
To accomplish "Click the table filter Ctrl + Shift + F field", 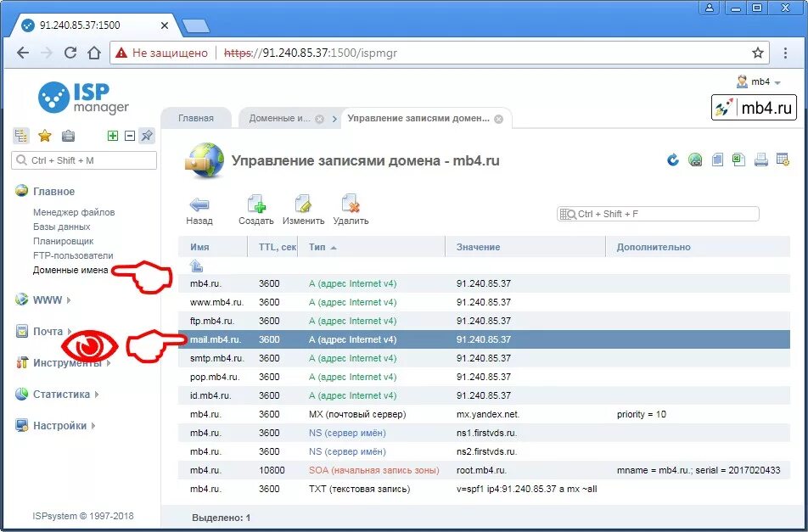I will [658, 214].
